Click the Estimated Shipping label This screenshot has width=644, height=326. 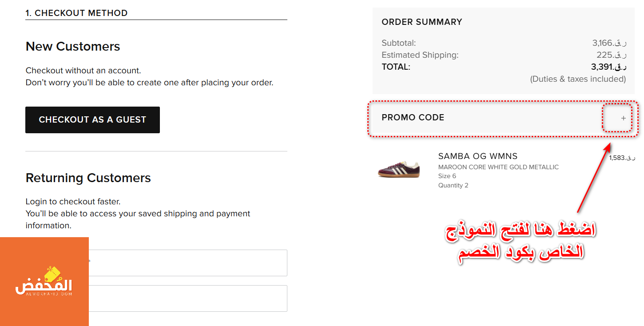point(420,55)
